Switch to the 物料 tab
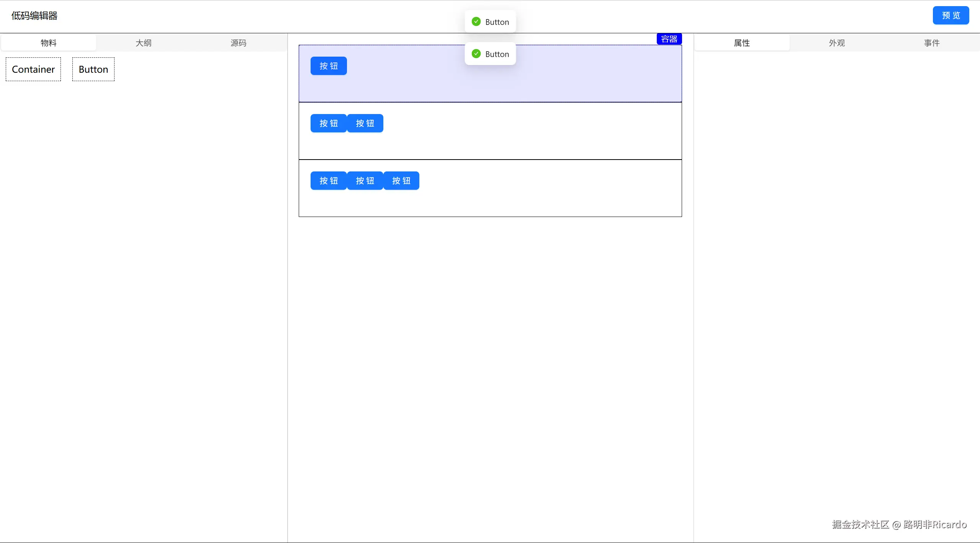The width and height of the screenshot is (980, 543). point(49,43)
